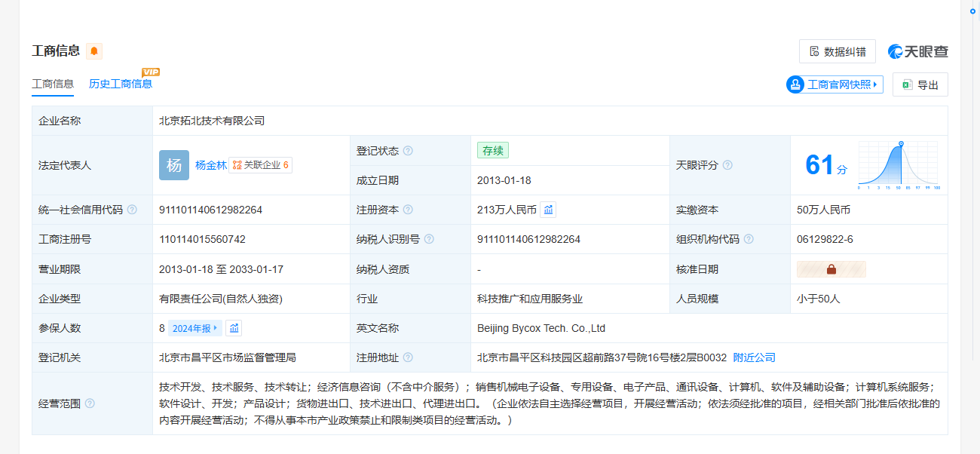Open legal representative 杨金林 link
Viewport: 980px width, 454px height.
211,165
